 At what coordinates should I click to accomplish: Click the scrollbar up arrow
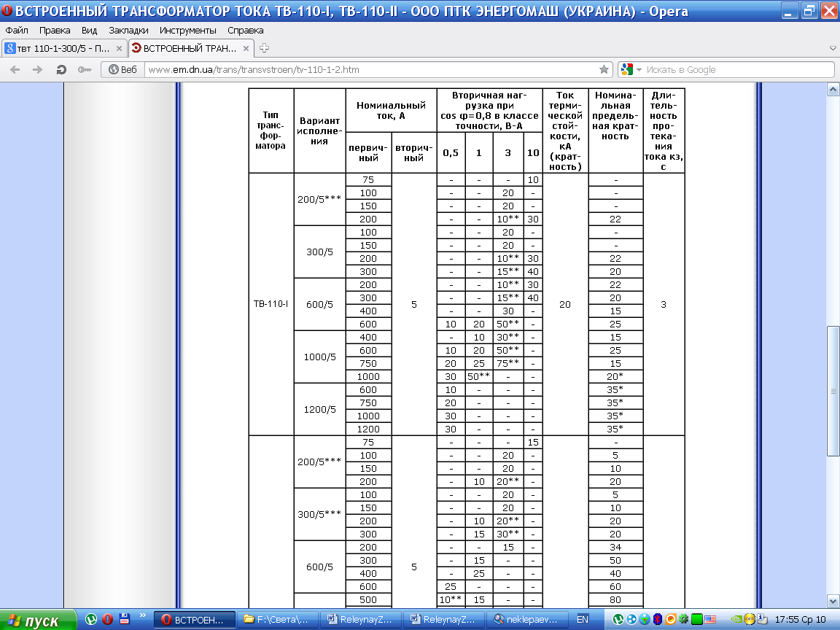(x=833, y=89)
